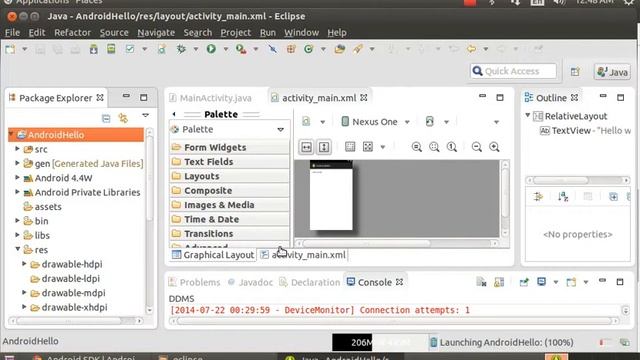Click the layout canvas horizontal scrollbar

point(398,243)
